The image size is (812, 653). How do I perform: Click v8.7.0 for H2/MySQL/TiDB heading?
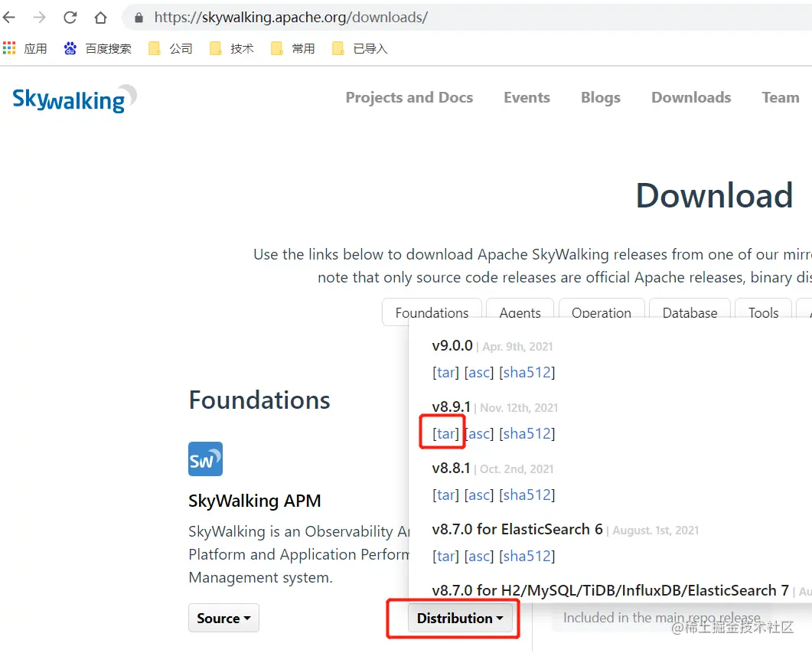click(x=611, y=589)
